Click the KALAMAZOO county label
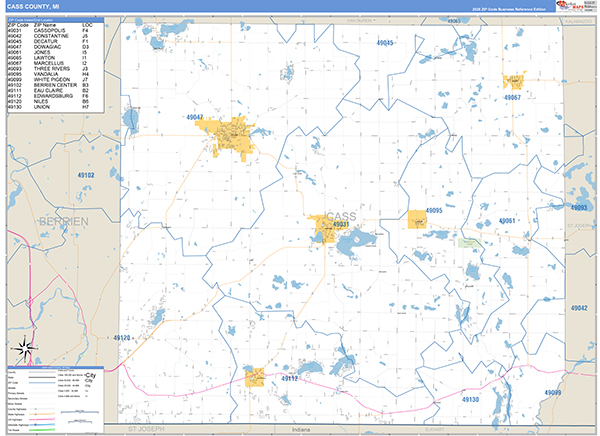The image size is (600, 436). [x=579, y=22]
